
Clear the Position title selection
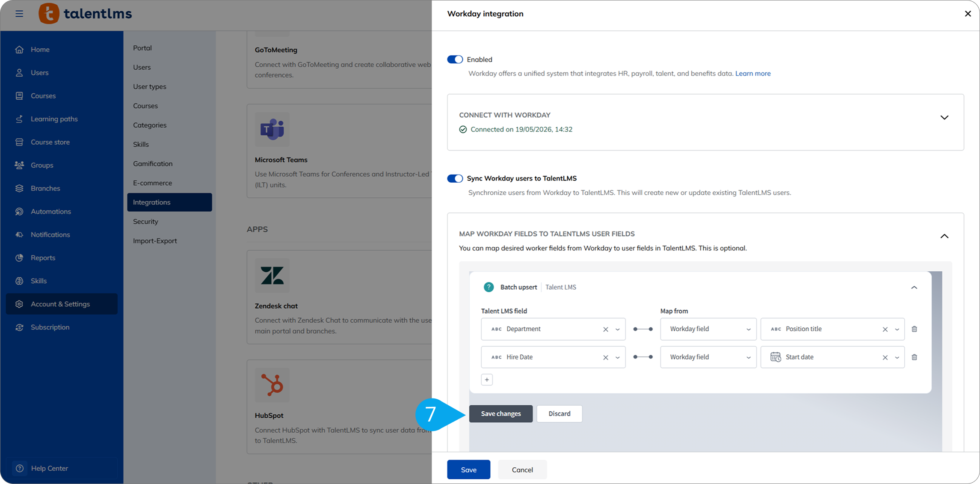click(885, 330)
